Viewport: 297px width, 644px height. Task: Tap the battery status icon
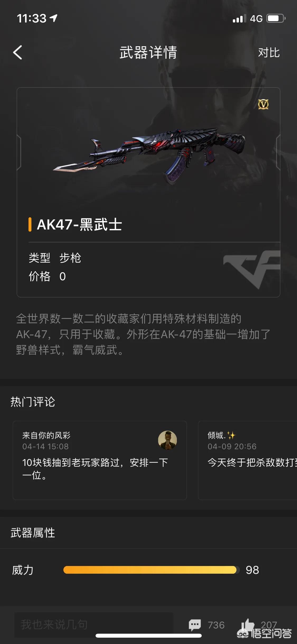coord(276,19)
